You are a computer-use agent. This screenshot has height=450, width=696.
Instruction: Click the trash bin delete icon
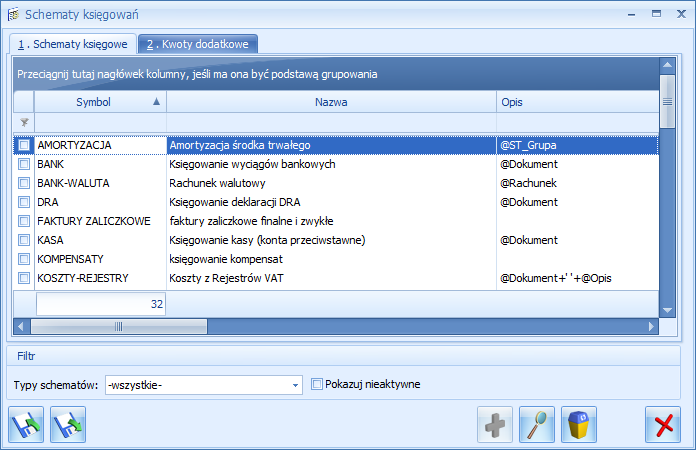click(579, 424)
